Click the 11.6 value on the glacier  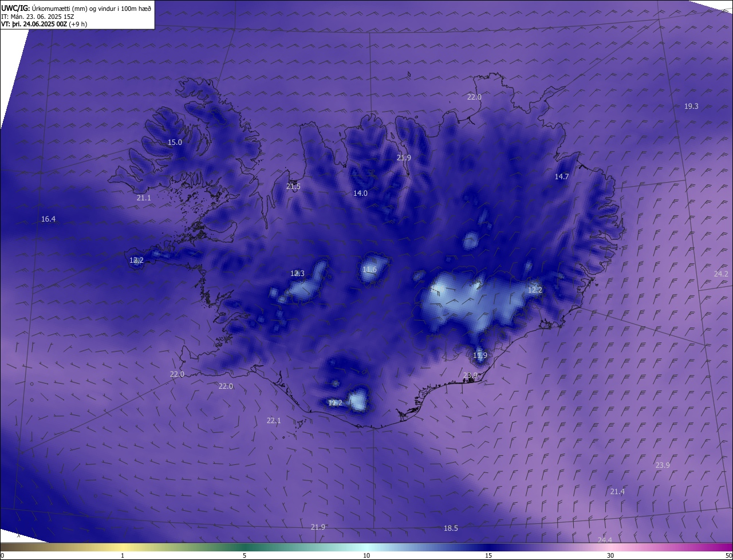point(369,269)
